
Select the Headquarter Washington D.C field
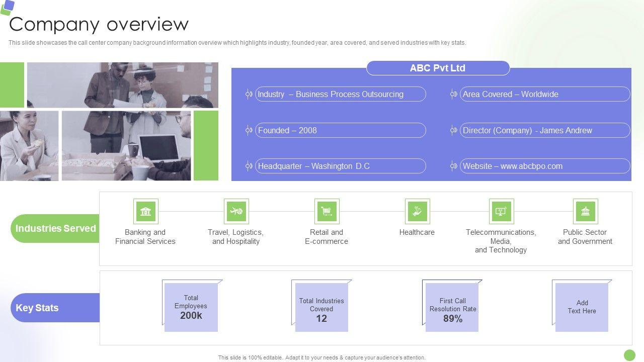click(340, 166)
